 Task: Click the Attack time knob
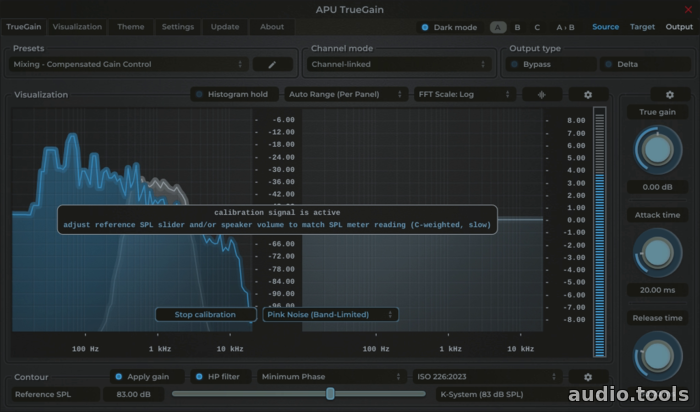(657, 253)
